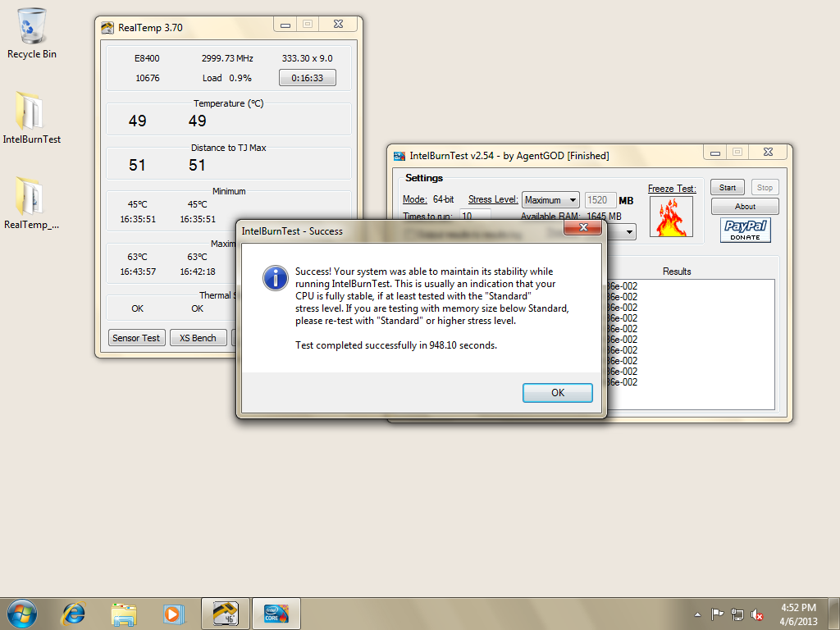Click Show desktop strip at taskbar end

pyautogui.click(x=834, y=614)
